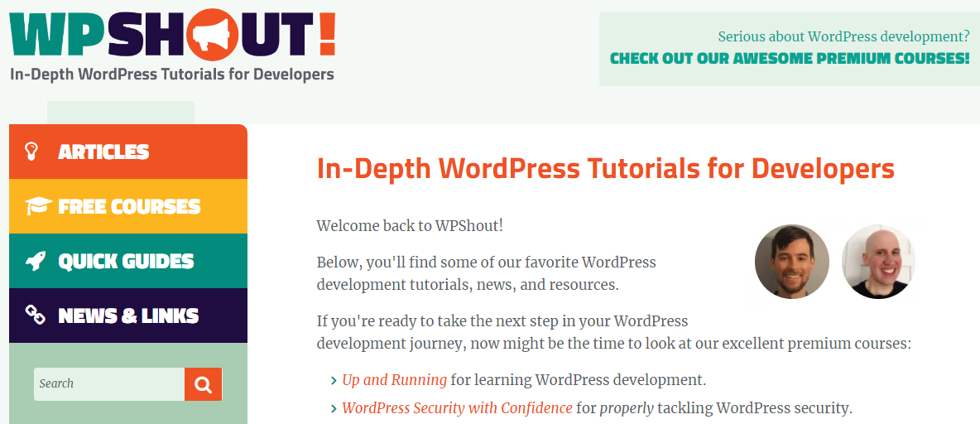This screenshot has width=980, height=424.
Task: Click the magnifying glass search button
Action: coord(203,384)
